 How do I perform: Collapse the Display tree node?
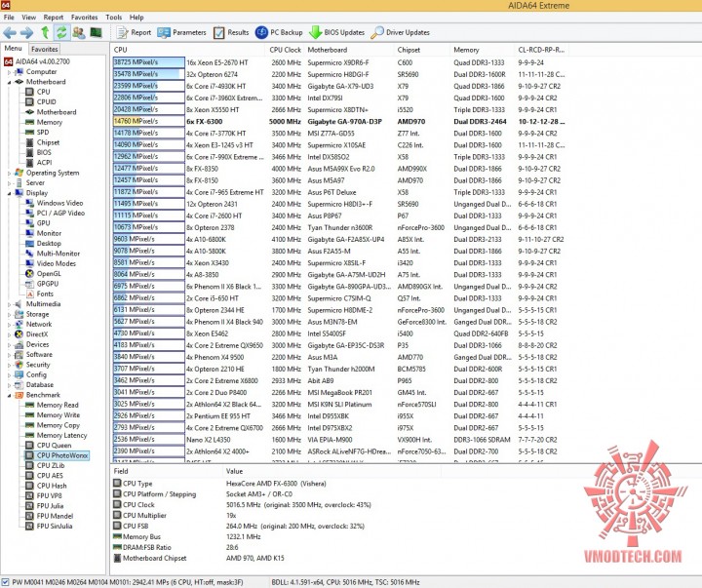pos(9,193)
